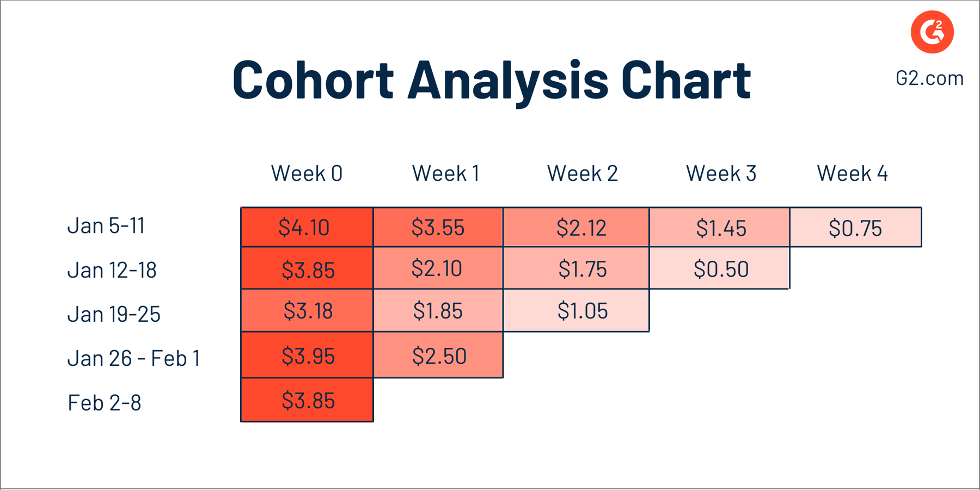Click the $4.10 cell
This screenshot has width=980, height=490.
coord(307,227)
